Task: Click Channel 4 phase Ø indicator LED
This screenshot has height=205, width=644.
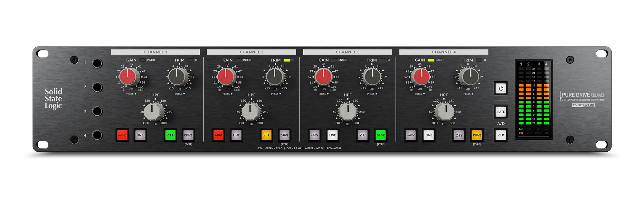Action: tap(479, 60)
